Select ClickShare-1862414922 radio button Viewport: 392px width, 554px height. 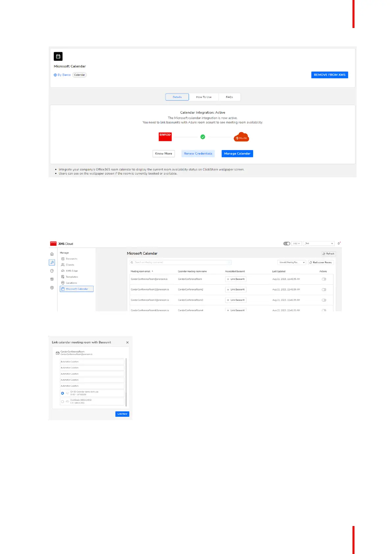(x=63, y=401)
